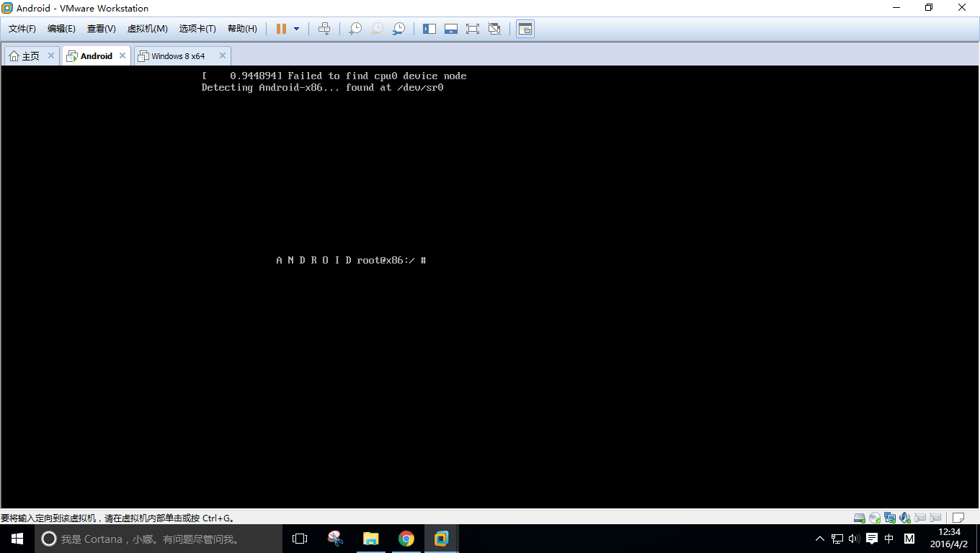Click the network adapter status icon
Viewport: 980px width, 553px height.
tap(890, 518)
